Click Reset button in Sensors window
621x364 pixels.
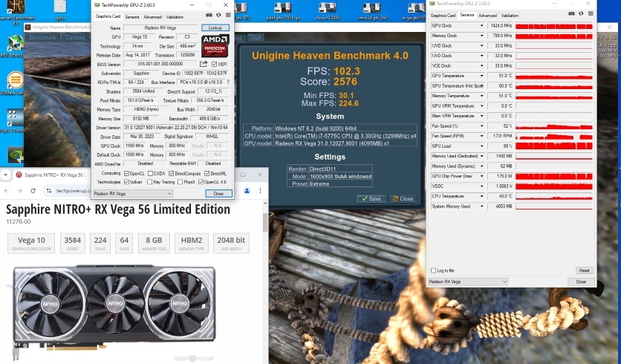[584, 270]
